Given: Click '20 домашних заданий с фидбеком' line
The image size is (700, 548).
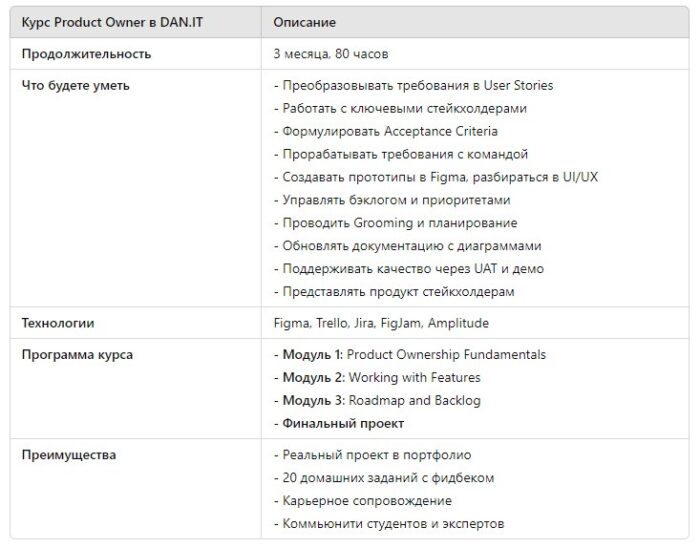Looking at the screenshot, I should pyautogui.click(x=383, y=478).
